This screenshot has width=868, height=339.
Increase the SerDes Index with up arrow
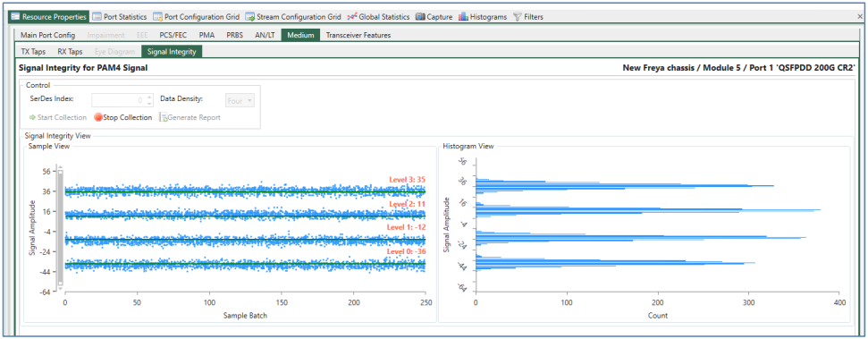point(149,97)
